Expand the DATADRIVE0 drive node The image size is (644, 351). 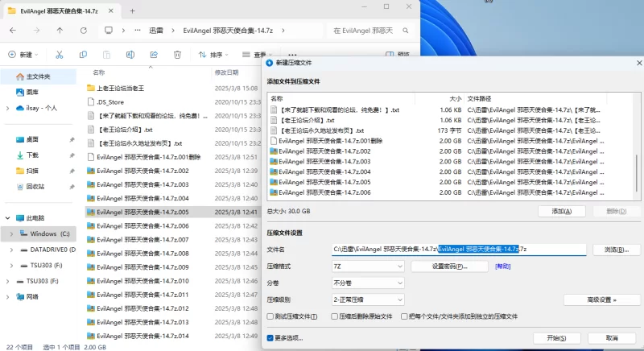11,250
